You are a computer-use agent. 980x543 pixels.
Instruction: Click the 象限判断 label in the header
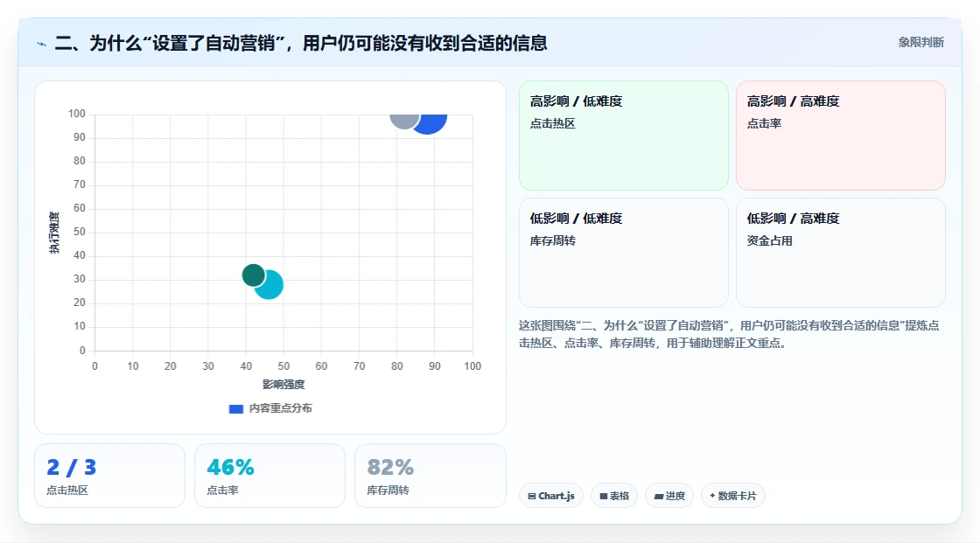tap(920, 43)
